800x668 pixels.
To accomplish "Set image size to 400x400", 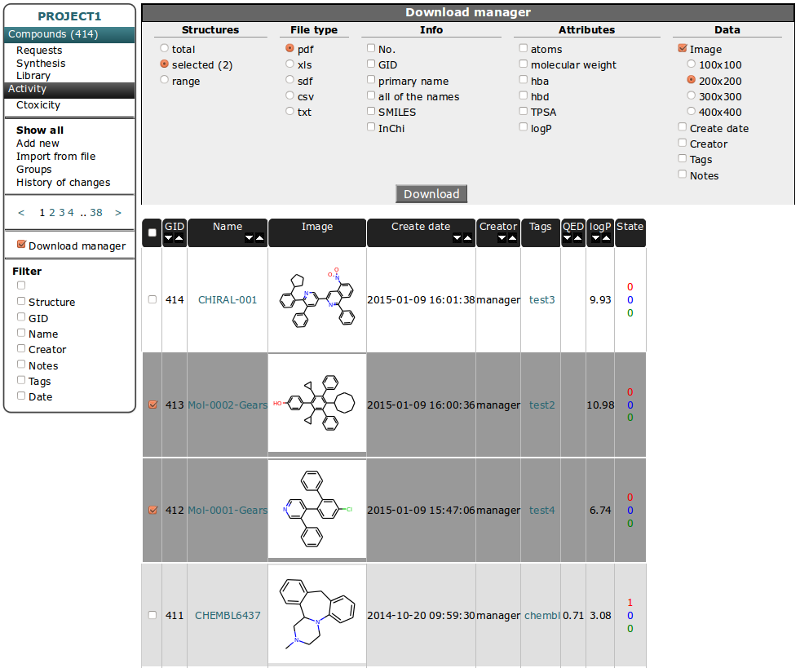I will (x=691, y=111).
